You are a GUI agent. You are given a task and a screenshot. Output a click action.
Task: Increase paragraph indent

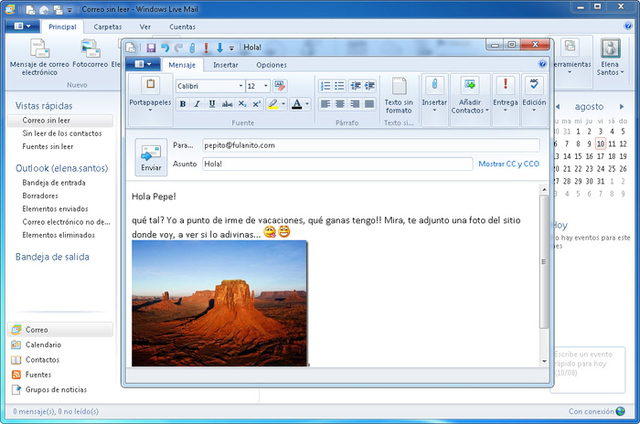[x=370, y=86]
